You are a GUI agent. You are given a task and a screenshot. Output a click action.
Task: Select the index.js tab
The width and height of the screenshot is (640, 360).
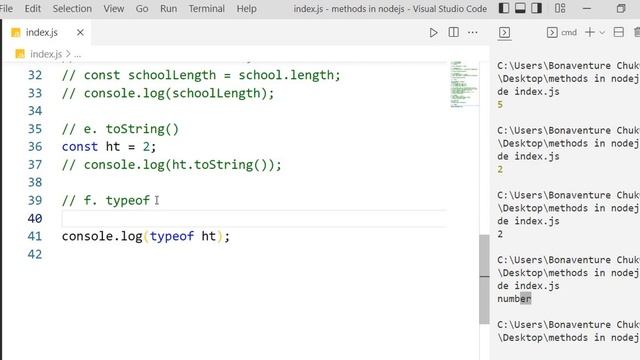[47, 33]
